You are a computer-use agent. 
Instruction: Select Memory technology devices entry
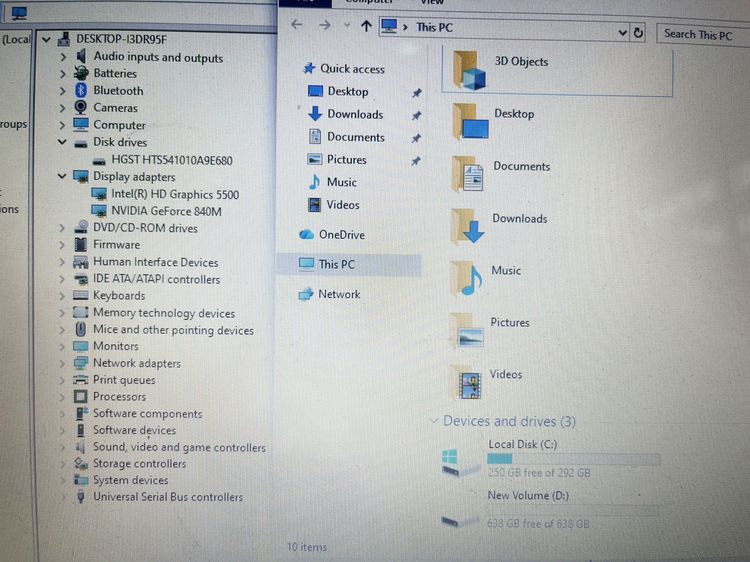coord(164,313)
